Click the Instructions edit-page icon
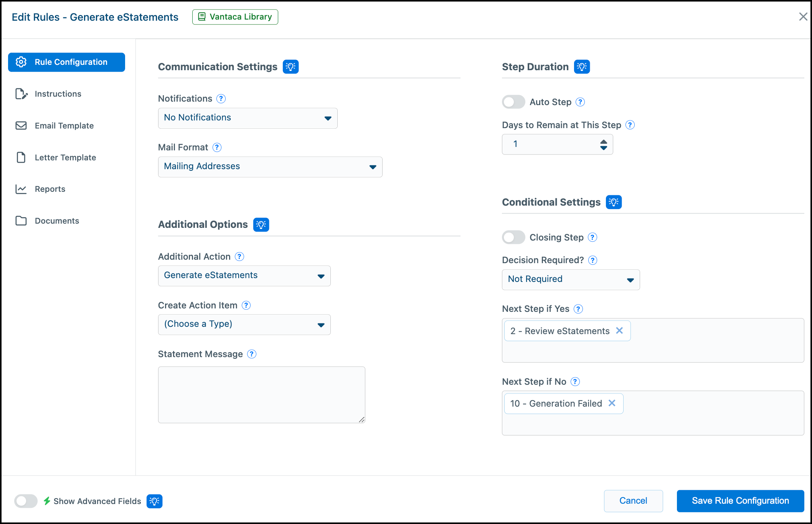The image size is (812, 524). [21, 94]
